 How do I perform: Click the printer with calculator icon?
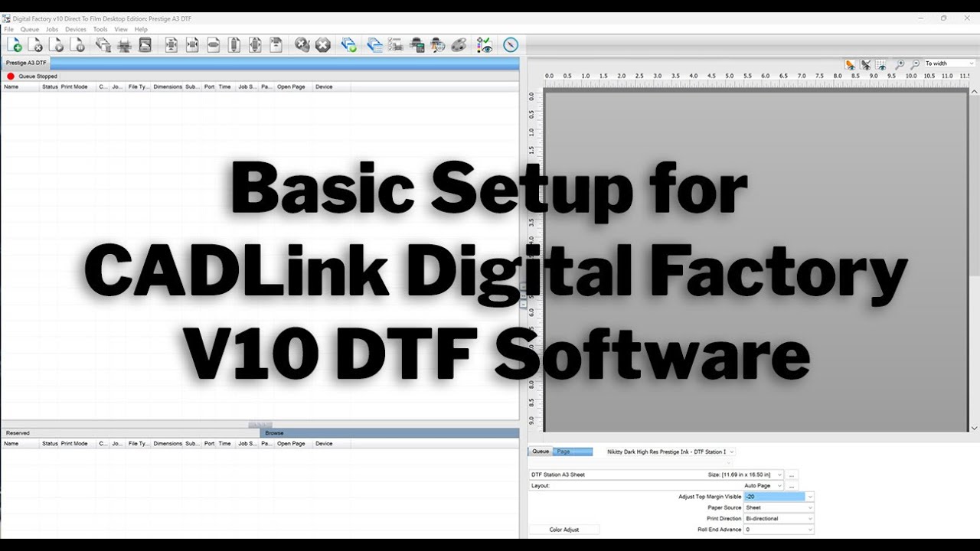pos(416,45)
